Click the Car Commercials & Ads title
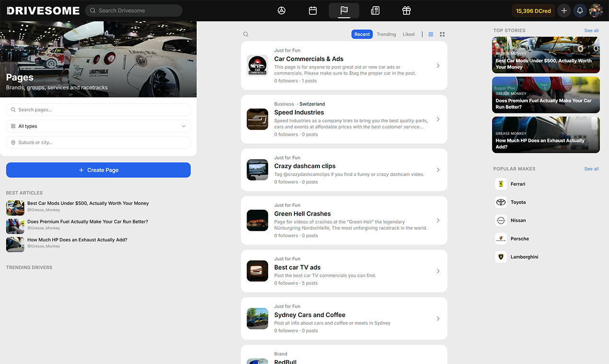The image size is (609, 364). pyautogui.click(x=309, y=59)
